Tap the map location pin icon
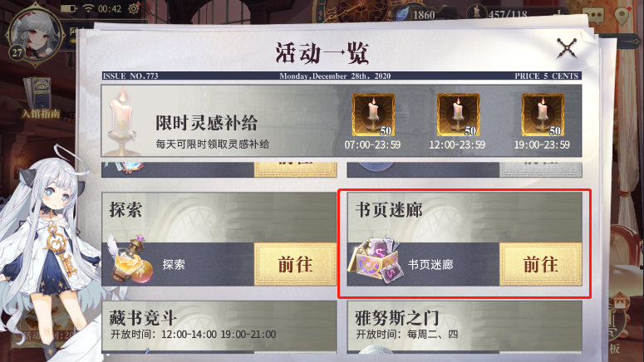Viewport: 644px width, 362px height. click(x=623, y=16)
